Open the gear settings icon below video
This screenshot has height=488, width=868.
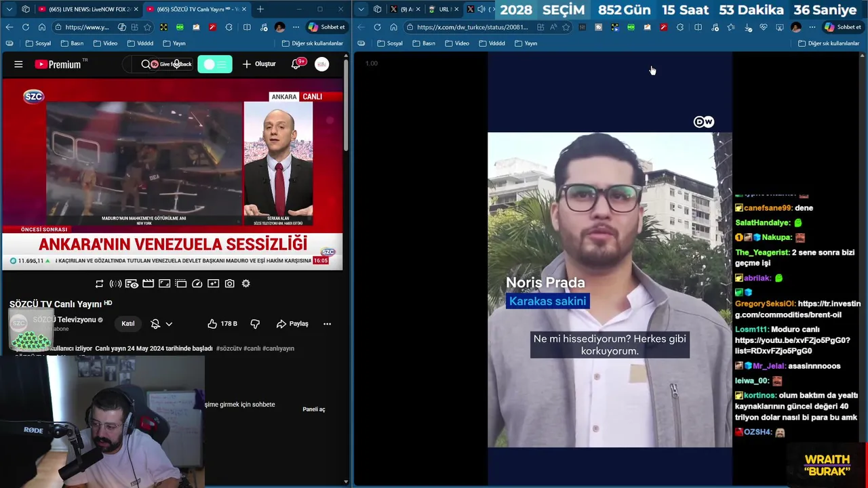[x=245, y=283]
